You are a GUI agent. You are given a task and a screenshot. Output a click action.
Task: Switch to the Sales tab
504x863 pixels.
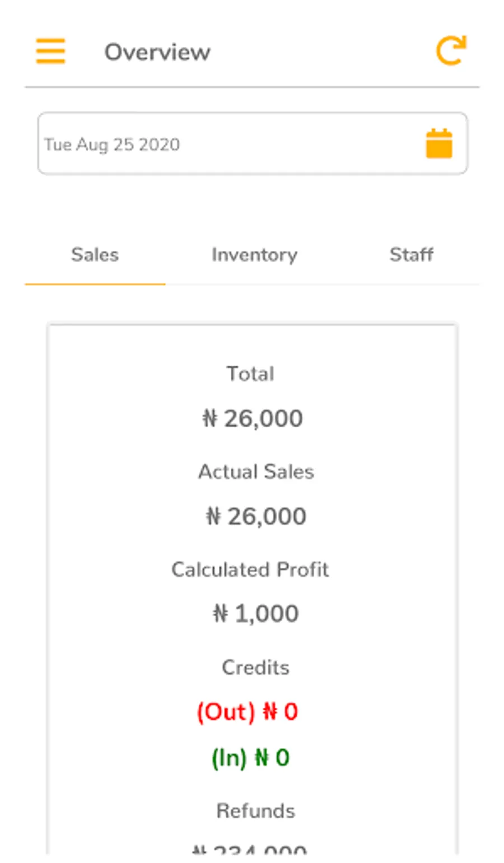95,255
